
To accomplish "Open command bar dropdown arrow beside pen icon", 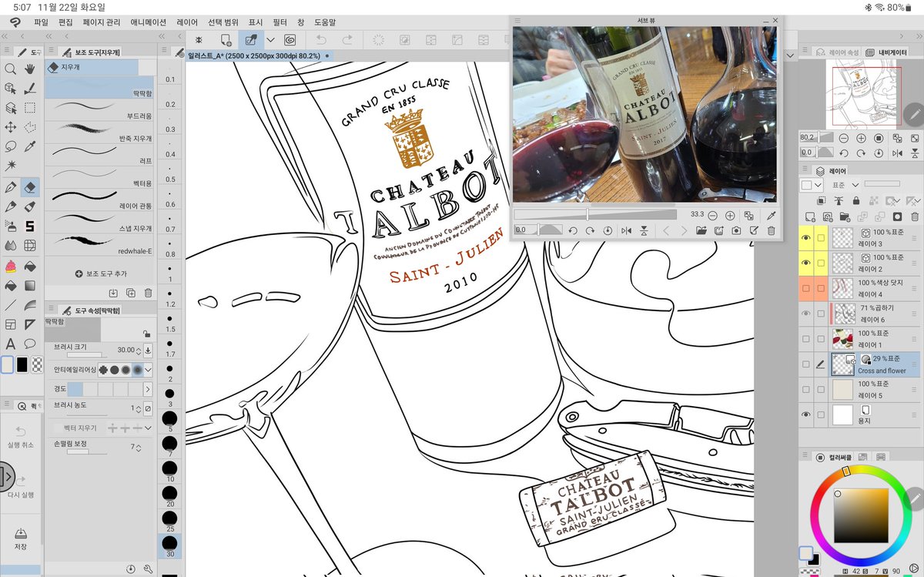I will pyautogui.click(x=270, y=40).
